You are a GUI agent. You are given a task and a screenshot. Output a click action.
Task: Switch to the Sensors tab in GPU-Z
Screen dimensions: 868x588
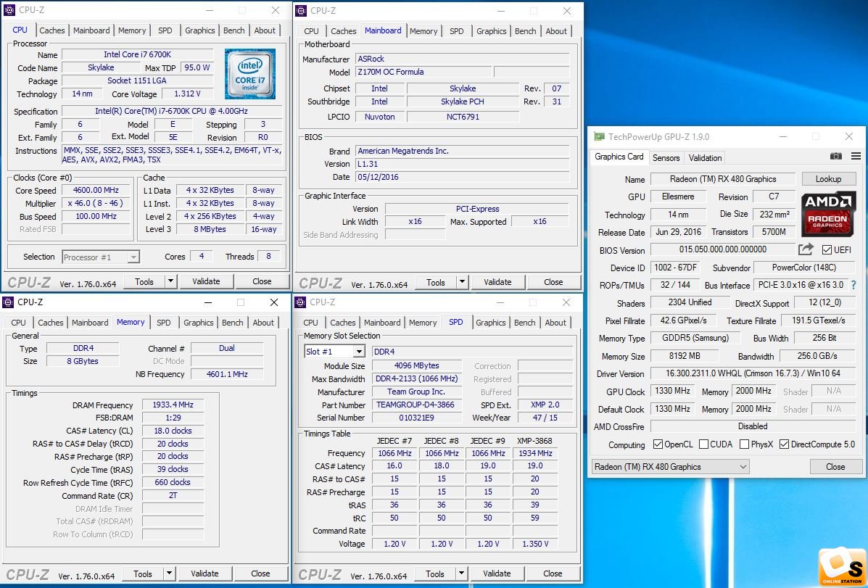click(x=666, y=158)
